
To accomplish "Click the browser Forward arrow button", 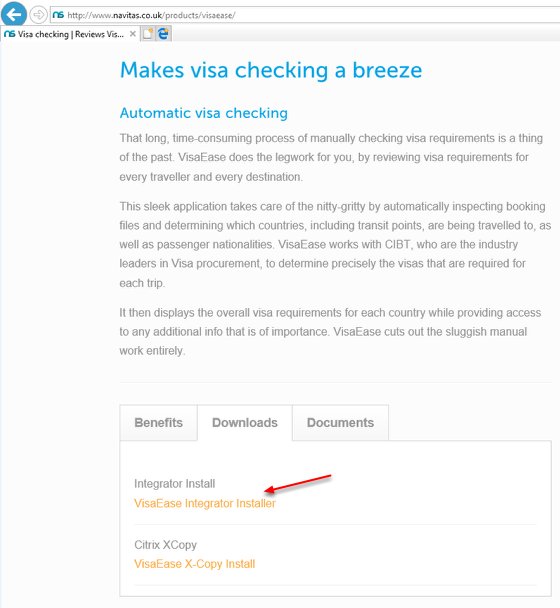I will point(38,15).
